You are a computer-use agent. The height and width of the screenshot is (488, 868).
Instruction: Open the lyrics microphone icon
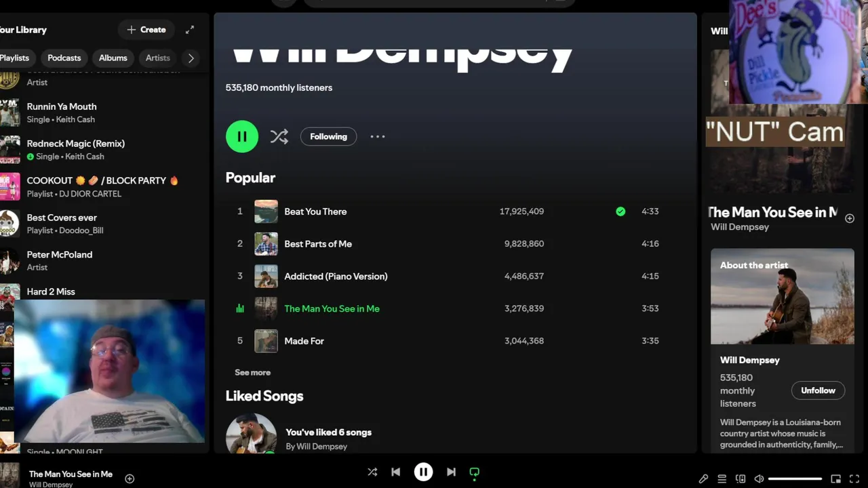[703, 479]
